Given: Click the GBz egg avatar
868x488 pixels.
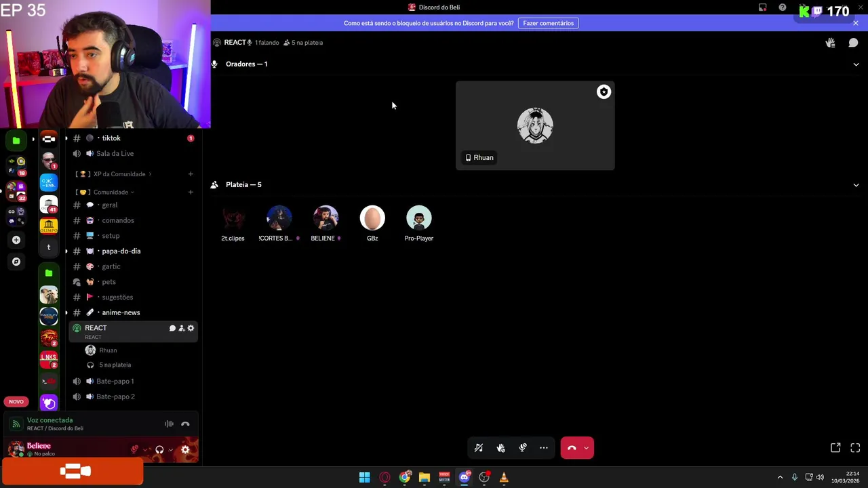Looking at the screenshot, I should 372,218.
